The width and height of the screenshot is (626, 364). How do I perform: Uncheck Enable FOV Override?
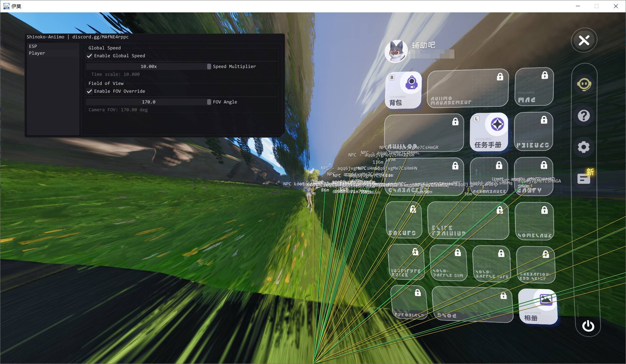click(90, 91)
